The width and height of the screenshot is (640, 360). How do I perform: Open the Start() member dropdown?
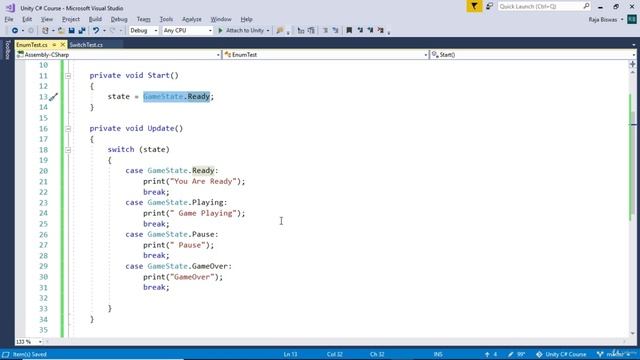(x=533, y=55)
